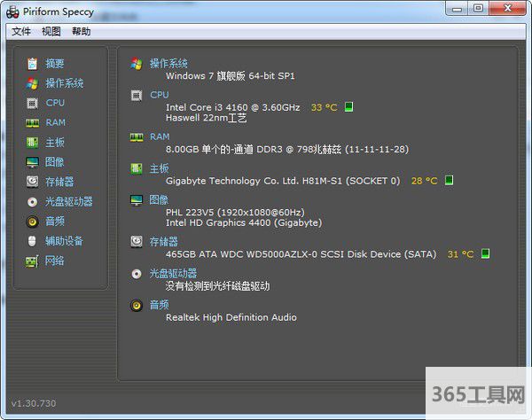Select the 操作系统 Windows icon in sidebar
Screen dimensions: 532x420
click(32, 83)
